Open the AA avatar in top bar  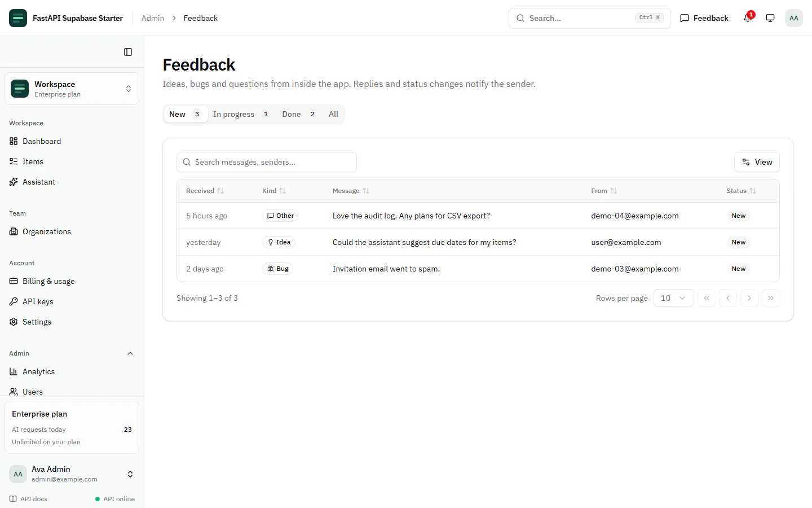coord(794,18)
